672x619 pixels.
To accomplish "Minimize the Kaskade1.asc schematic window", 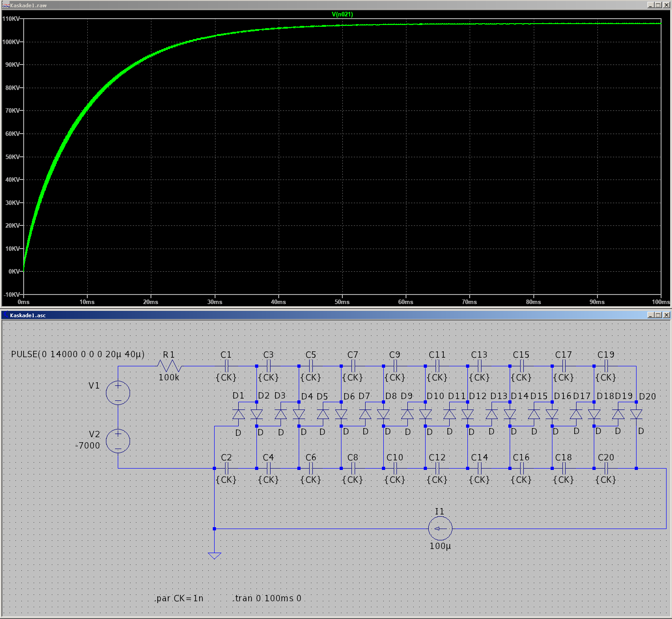I will [x=651, y=315].
